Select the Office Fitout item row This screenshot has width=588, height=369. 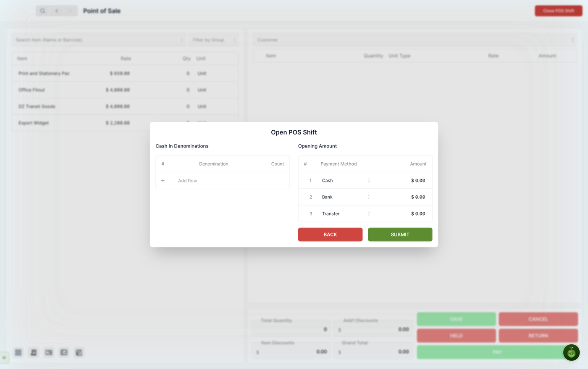125,90
